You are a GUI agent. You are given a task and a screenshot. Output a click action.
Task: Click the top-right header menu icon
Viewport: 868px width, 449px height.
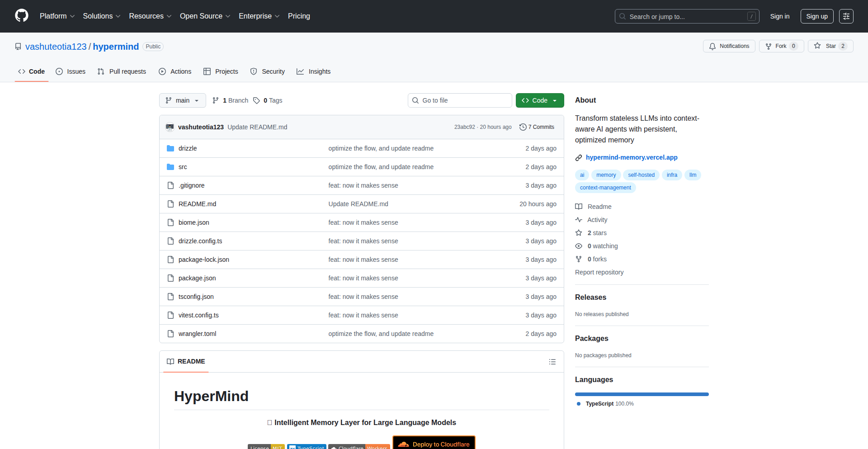[846, 16]
